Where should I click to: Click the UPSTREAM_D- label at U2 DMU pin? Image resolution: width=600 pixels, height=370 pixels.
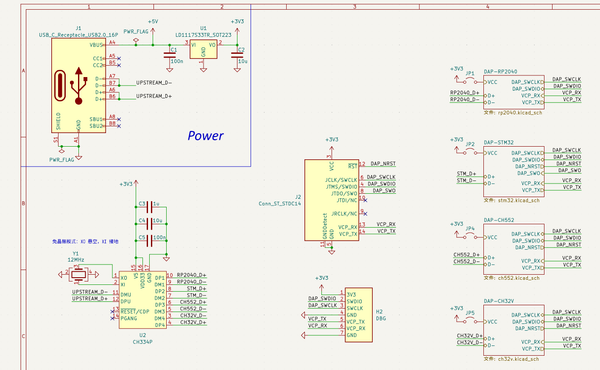pyautogui.click(x=90, y=292)
